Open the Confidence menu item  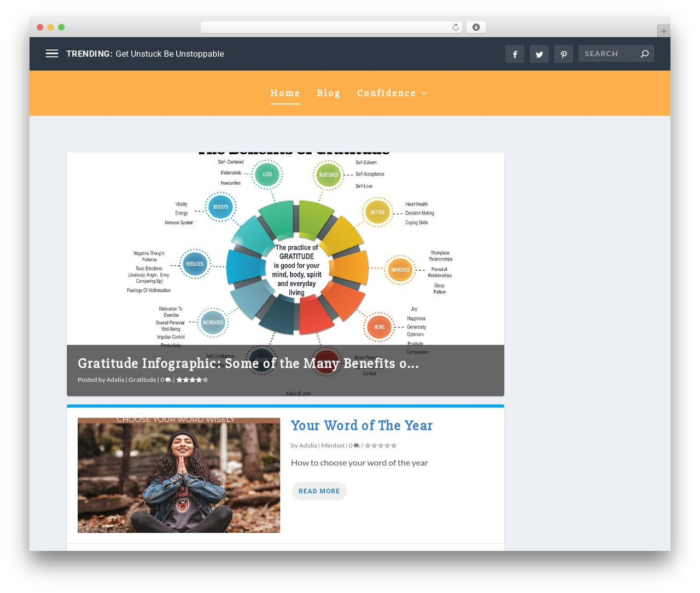point(387,93)
